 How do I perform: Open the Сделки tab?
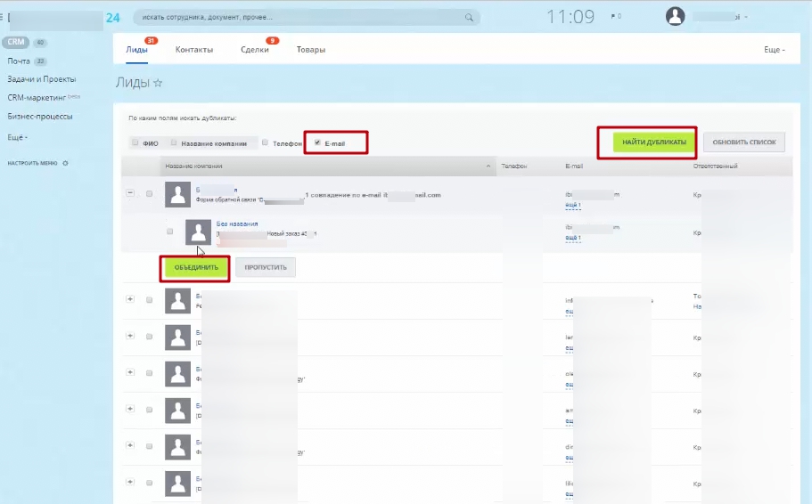click(255, 50)
